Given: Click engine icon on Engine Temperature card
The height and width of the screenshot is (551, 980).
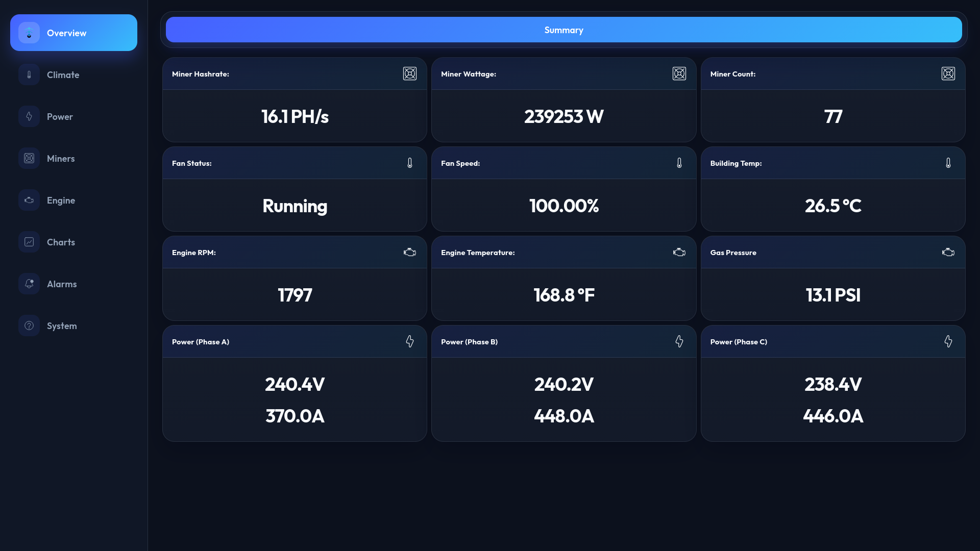Looking at the screenshot, I should pos(679,252).
